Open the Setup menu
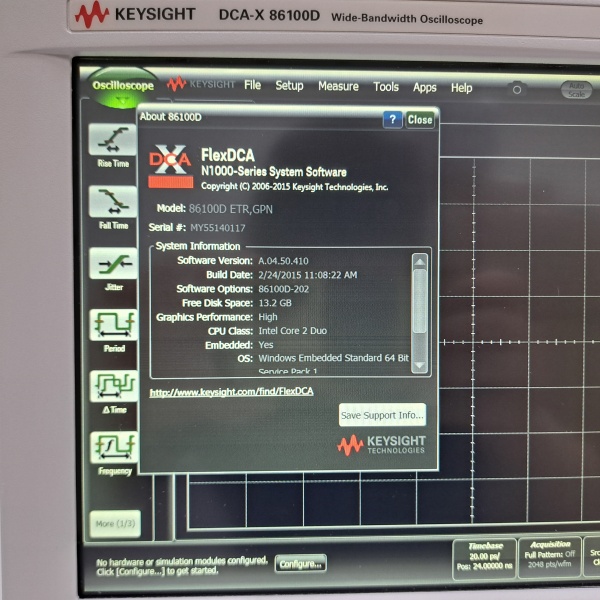The height and width of the screenshot is (600, 600). tap(289, 86)
